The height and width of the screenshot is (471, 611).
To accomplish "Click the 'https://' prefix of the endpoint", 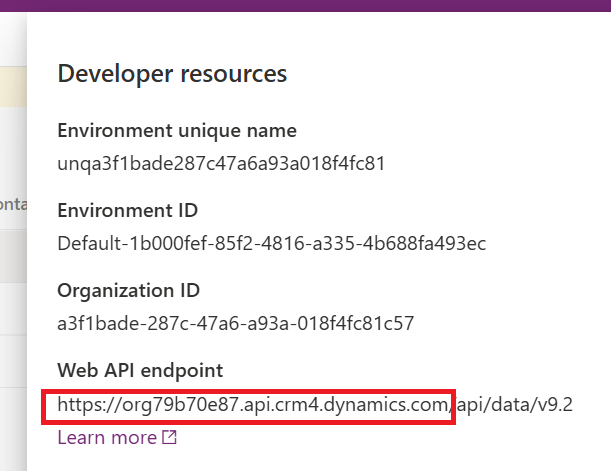I will click(x=86, y=406).
